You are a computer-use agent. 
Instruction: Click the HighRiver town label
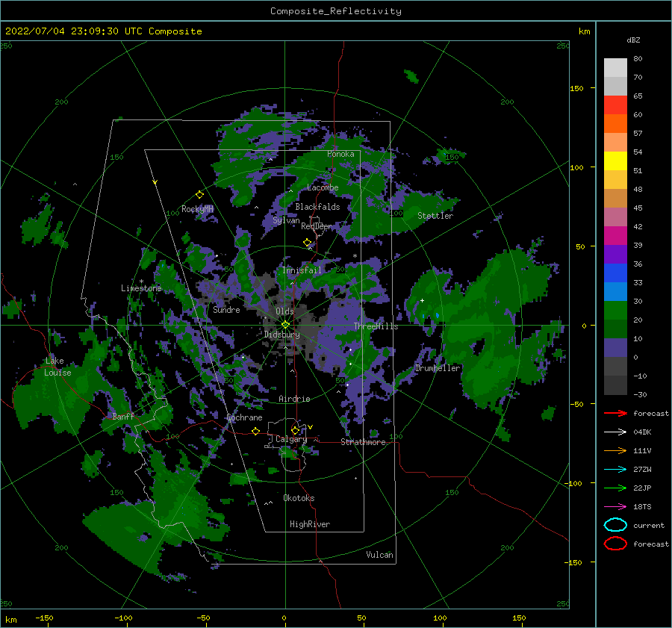[310, 524]
